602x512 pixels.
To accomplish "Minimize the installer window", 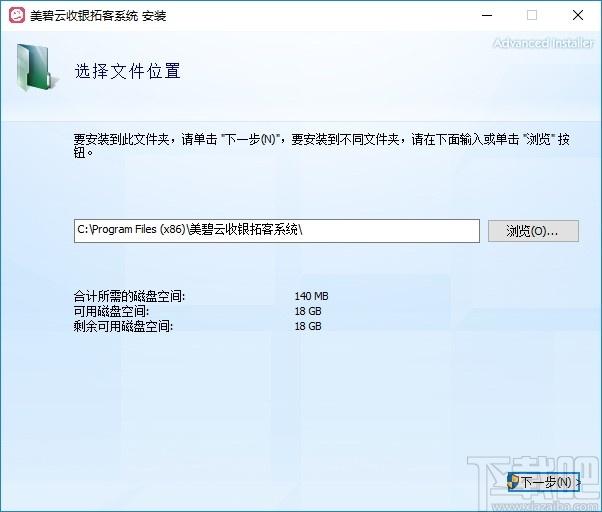I will (x=486, y=15).
